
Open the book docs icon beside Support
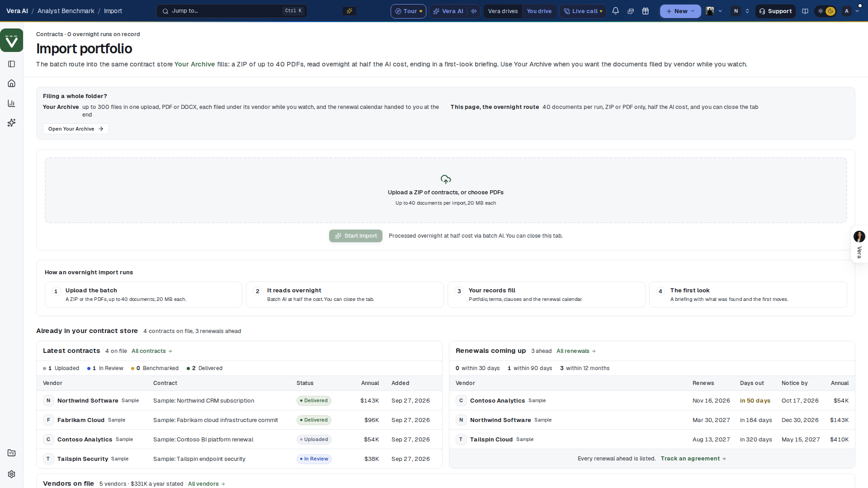pyautogui.click(x=805, y=11)
